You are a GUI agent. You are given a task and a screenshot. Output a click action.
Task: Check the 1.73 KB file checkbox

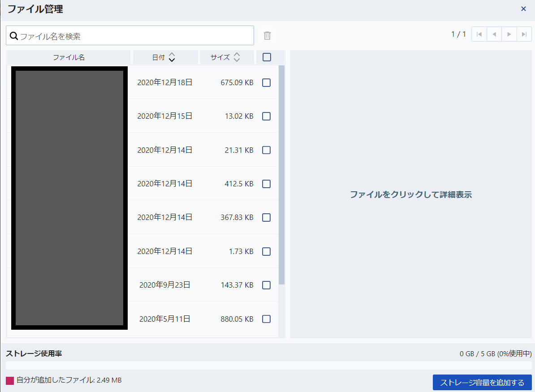[x=266, y=251]
